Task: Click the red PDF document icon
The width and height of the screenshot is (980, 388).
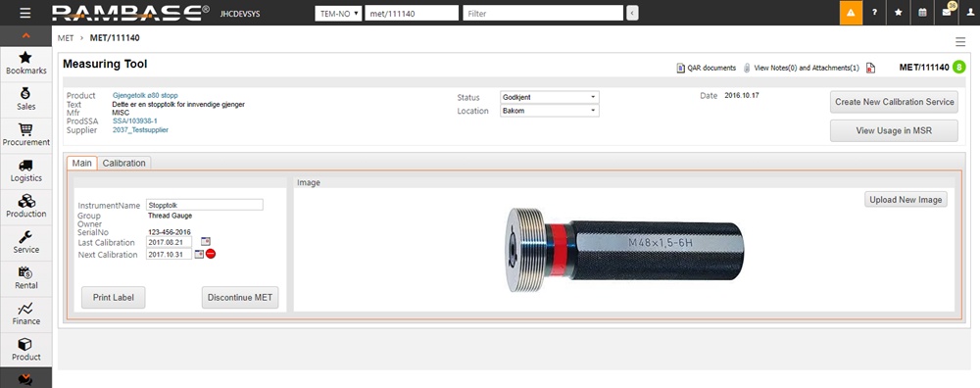Action: click(x=870, y=69)
